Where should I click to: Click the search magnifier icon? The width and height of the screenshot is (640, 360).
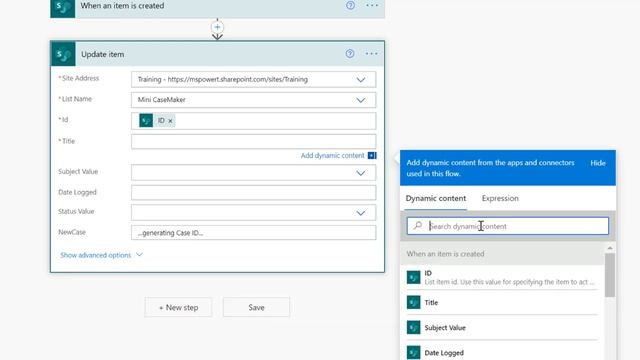418,226
